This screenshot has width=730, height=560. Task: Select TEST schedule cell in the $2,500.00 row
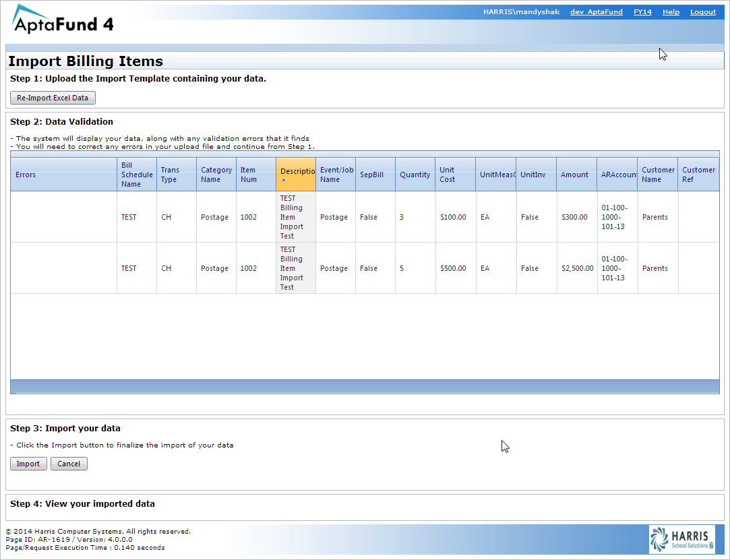(x=137, y=268)
